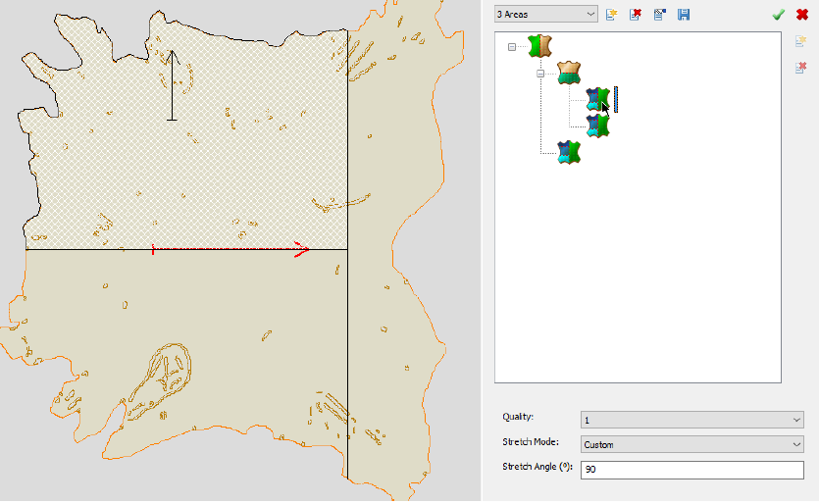Cancel with the red X button
The height and width of the screenshot is (504, 819).
(802, 15)
